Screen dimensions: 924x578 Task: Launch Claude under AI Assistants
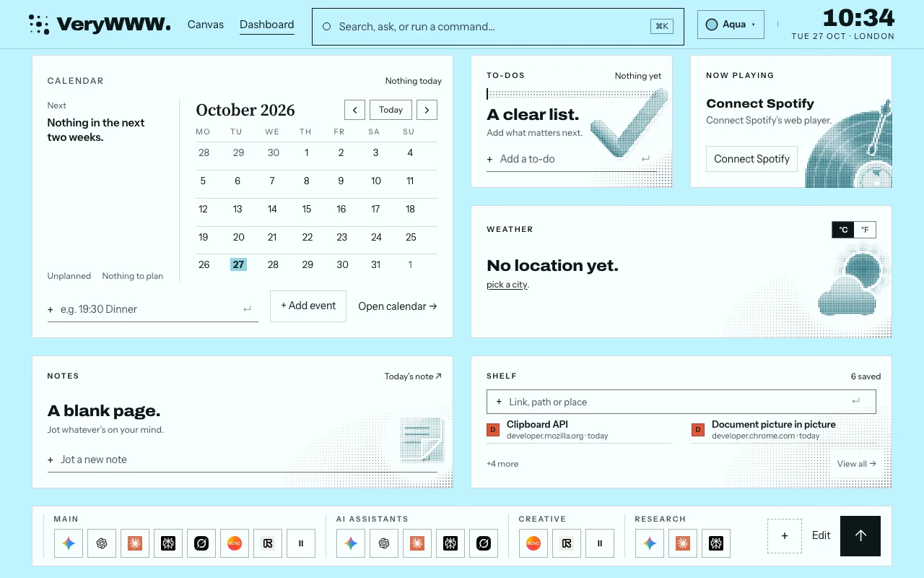[x=417, y=543]
